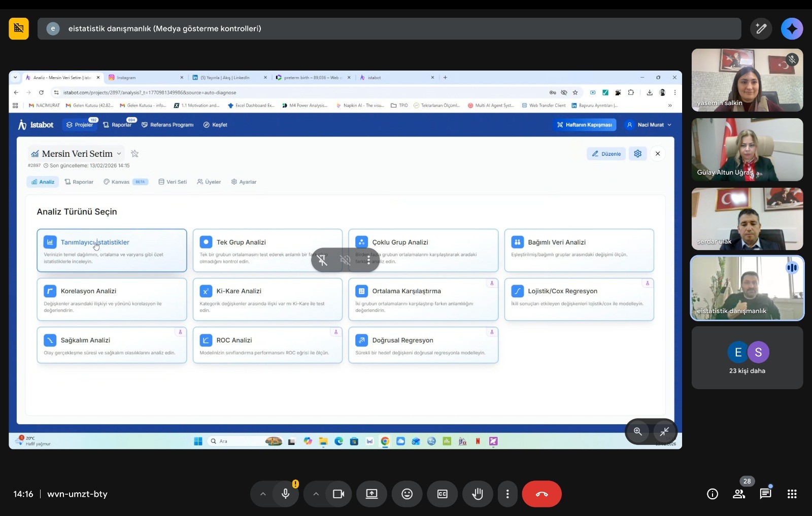Click the red leave call button

point(542,494)
